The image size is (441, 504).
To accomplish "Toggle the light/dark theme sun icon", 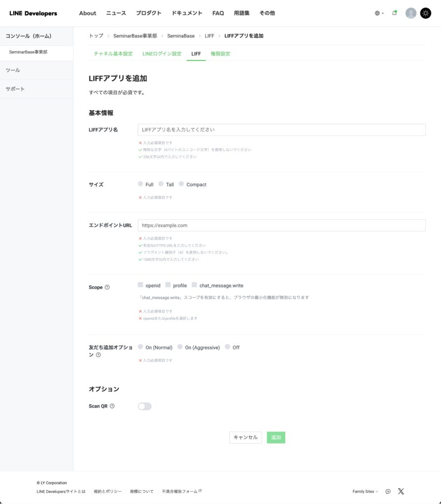I will (x=425, y=13).
